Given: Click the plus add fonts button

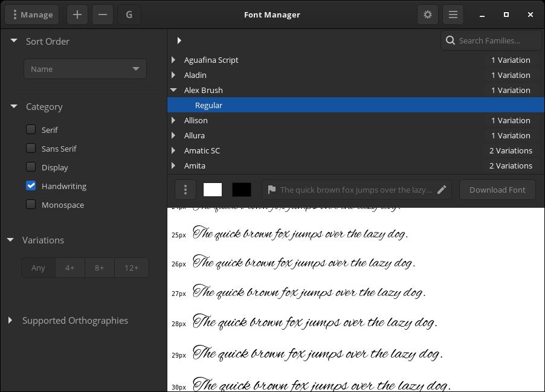Looking at the screenshot, I should (77, 14).
